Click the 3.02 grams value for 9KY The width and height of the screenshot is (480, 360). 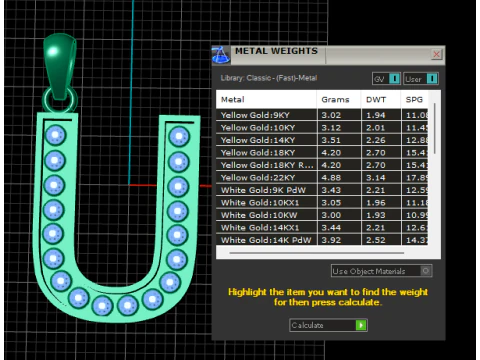(331, 115)
